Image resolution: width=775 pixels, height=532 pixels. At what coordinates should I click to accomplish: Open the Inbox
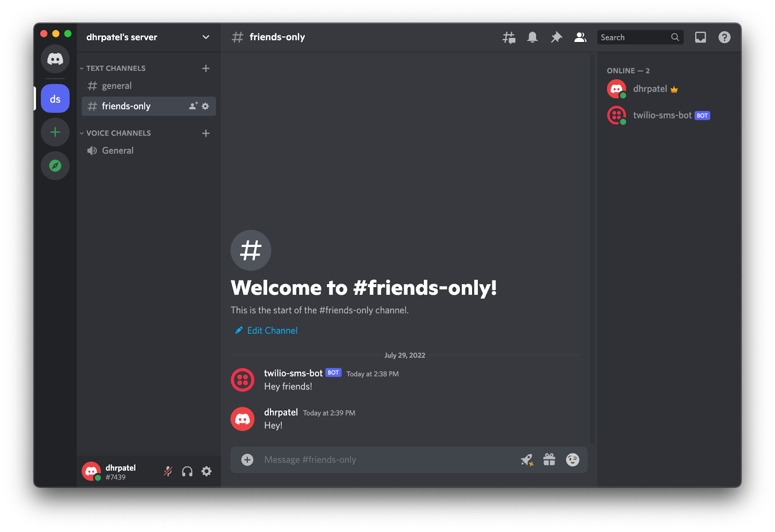pyautogui.click(x=700, y=37)
